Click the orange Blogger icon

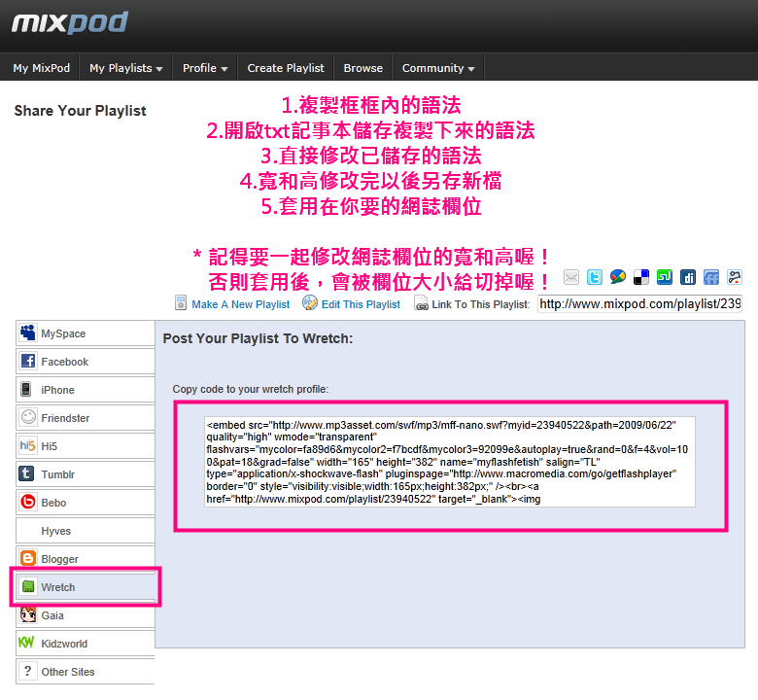click(28, 558)
